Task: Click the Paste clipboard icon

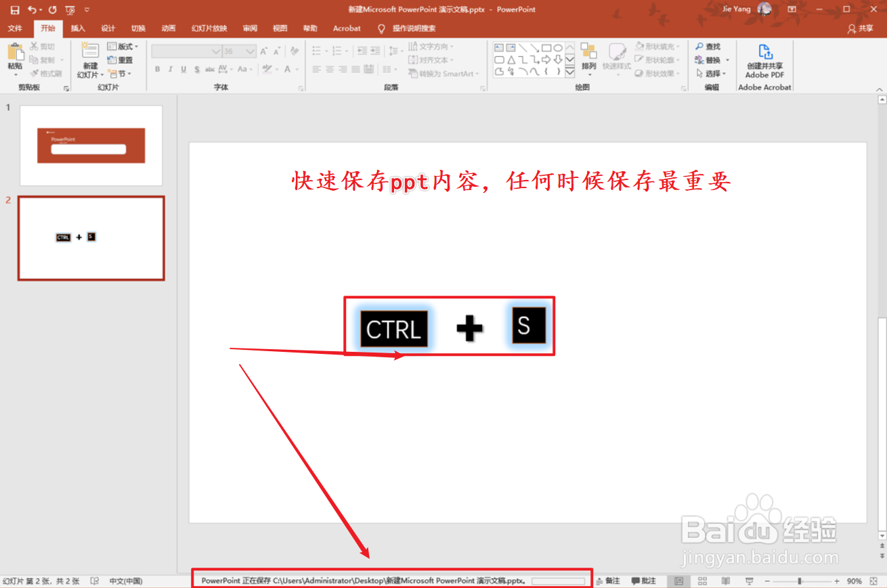Action: 15,51
